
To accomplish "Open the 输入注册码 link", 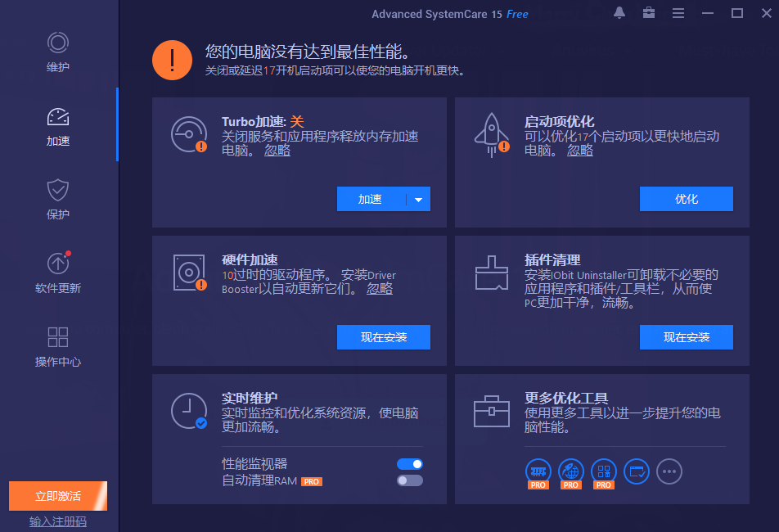I will pyautogui.click(x=57, y=521).
